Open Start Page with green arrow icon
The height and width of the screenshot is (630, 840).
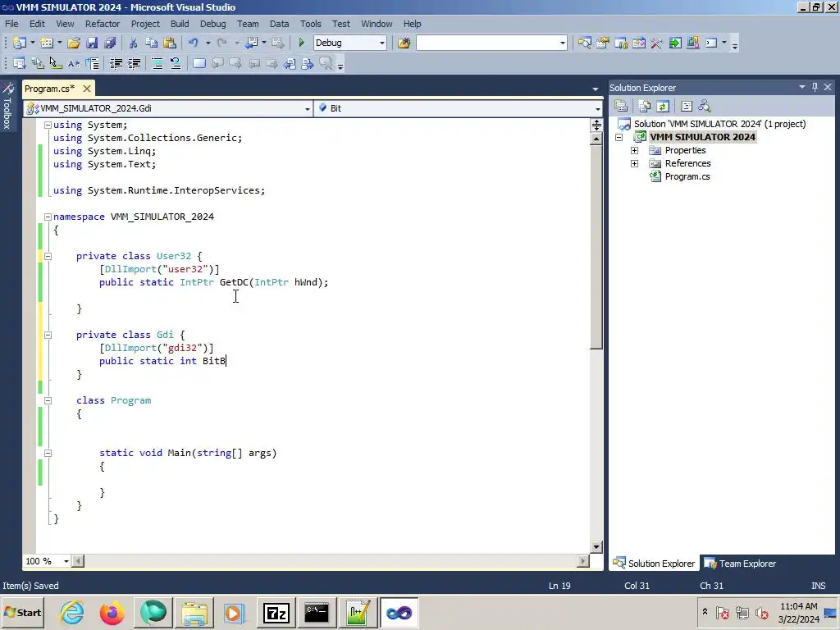point(675,43)
